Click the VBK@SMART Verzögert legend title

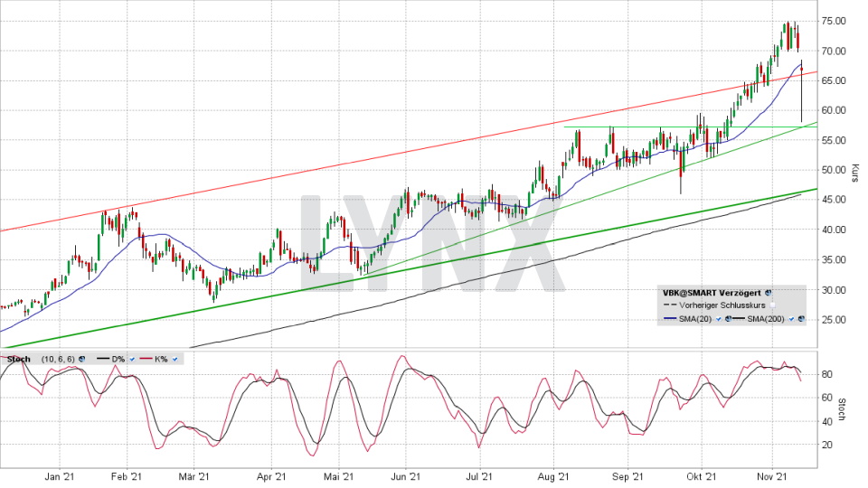[712, 293]
